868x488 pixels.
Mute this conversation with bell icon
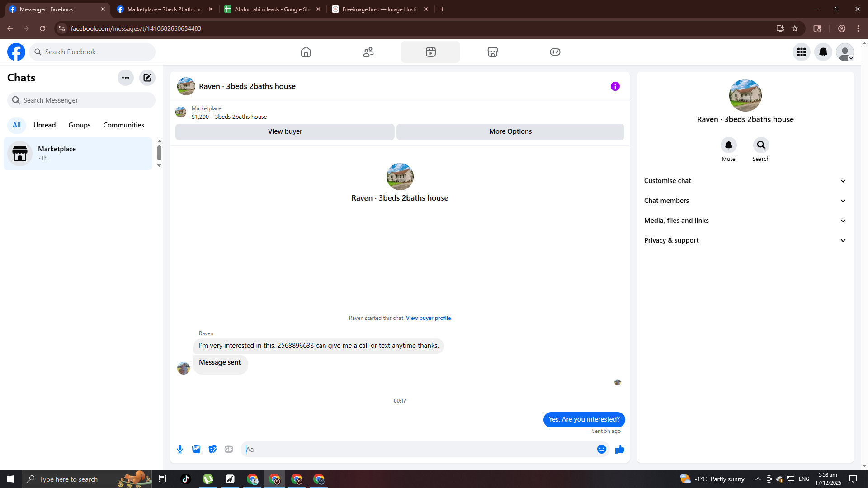tap(728, 145)
